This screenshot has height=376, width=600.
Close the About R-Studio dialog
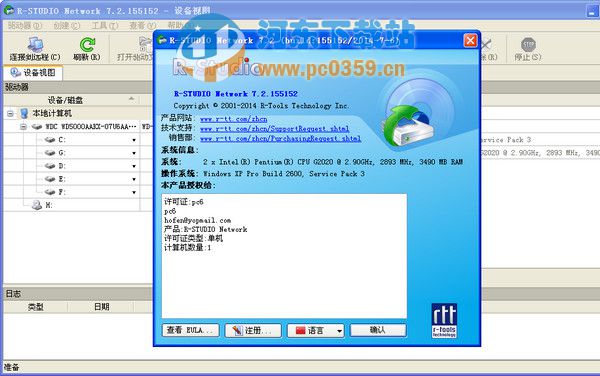click(470, 40)
